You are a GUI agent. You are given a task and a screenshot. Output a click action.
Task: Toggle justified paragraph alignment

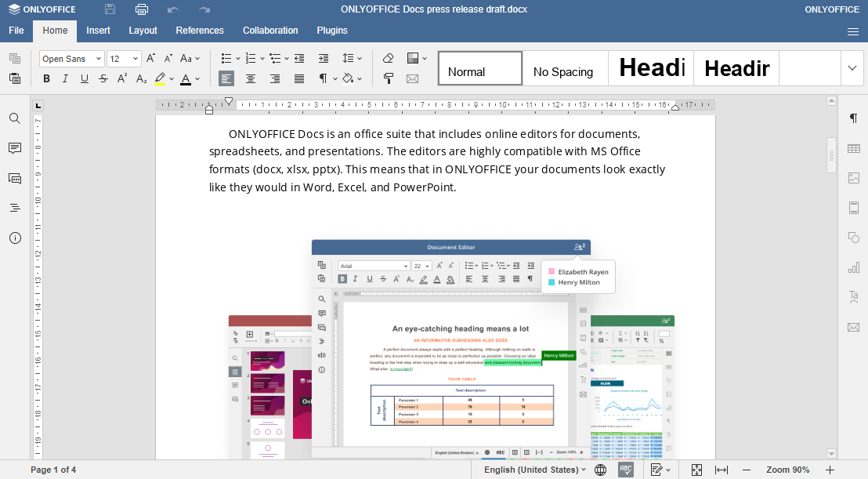click(299, 78)
